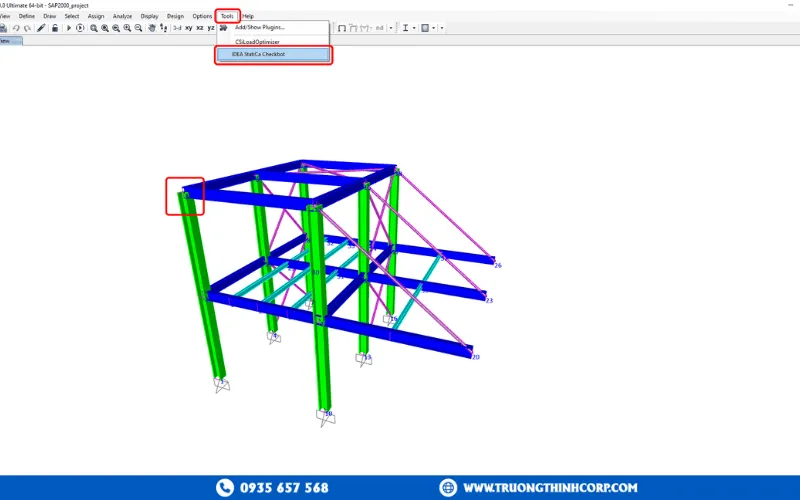Viewport: 800px width, 500px height.
Task: Click the highlighted top-left column joint
Action: tap(185, 196)
